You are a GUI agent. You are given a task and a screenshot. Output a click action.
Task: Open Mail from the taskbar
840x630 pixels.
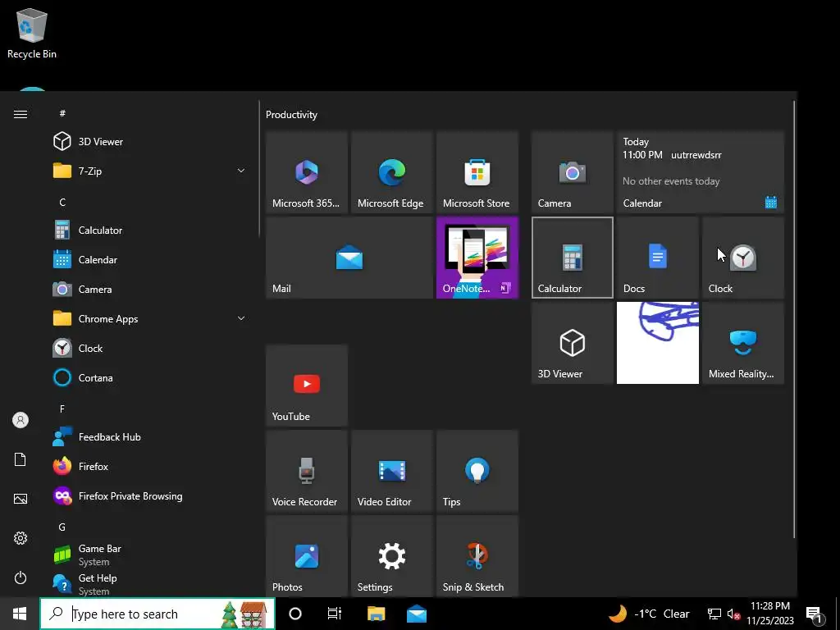[416, 614]
